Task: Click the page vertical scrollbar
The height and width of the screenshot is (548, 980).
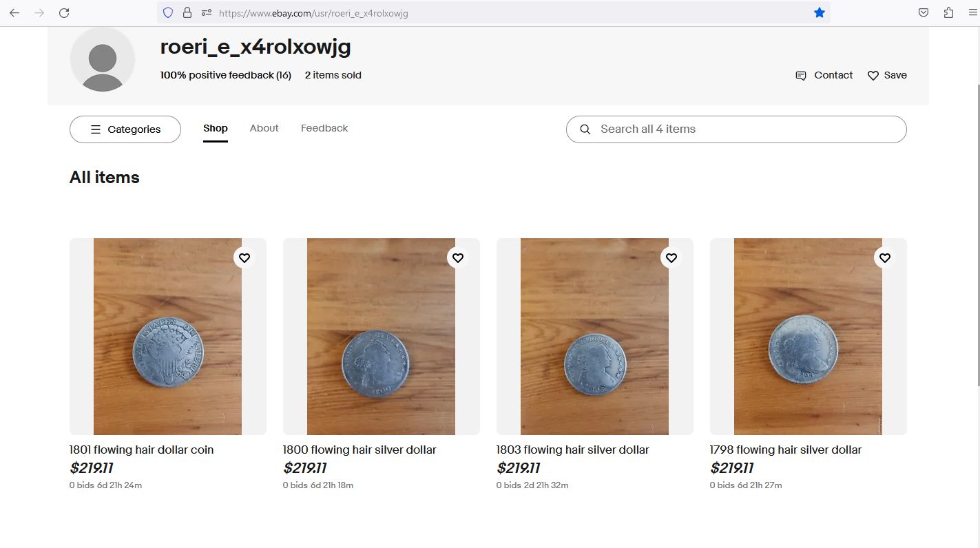Action: pyautogui.click(x=977, y=234)
